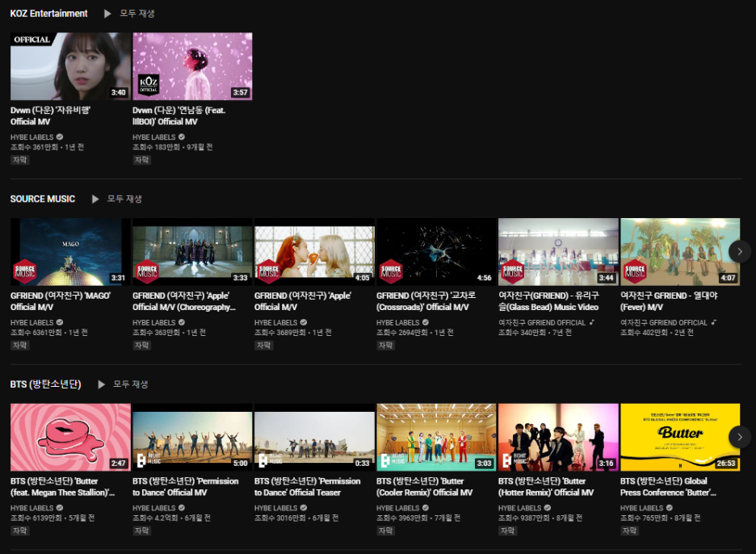Open Dvwn '연남동' Official MV thumbnail

point(192,66)
